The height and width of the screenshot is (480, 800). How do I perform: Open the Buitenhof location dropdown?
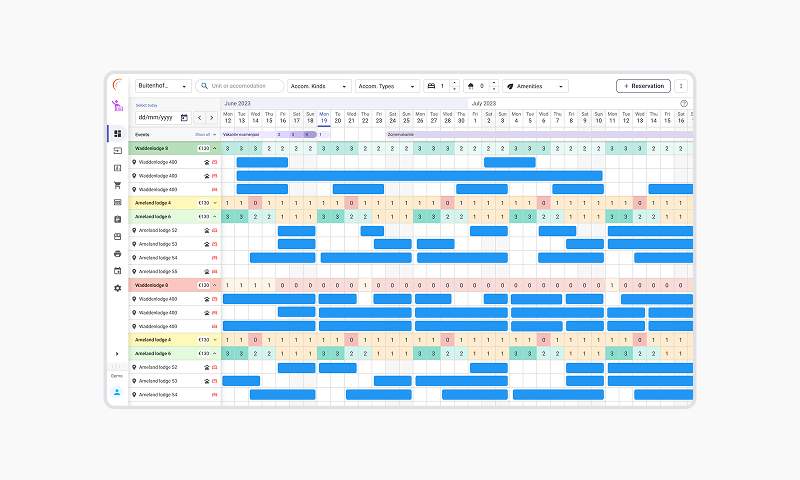[x=163, y=86]
